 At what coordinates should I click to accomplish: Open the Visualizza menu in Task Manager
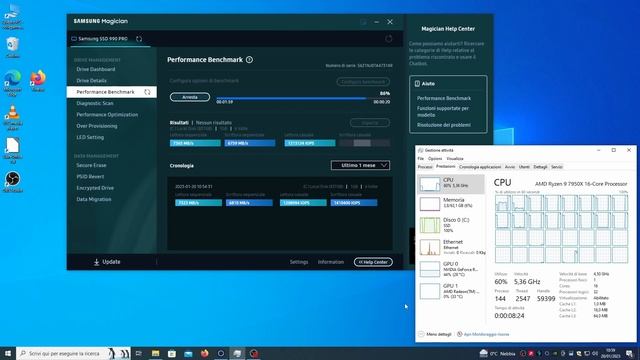[455, 158]
